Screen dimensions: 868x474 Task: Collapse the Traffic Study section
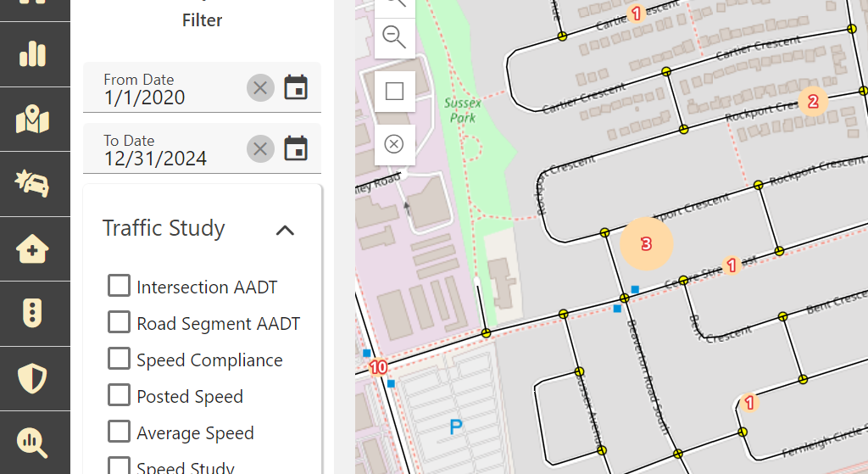pyautogui.click(x=285, y=230)
